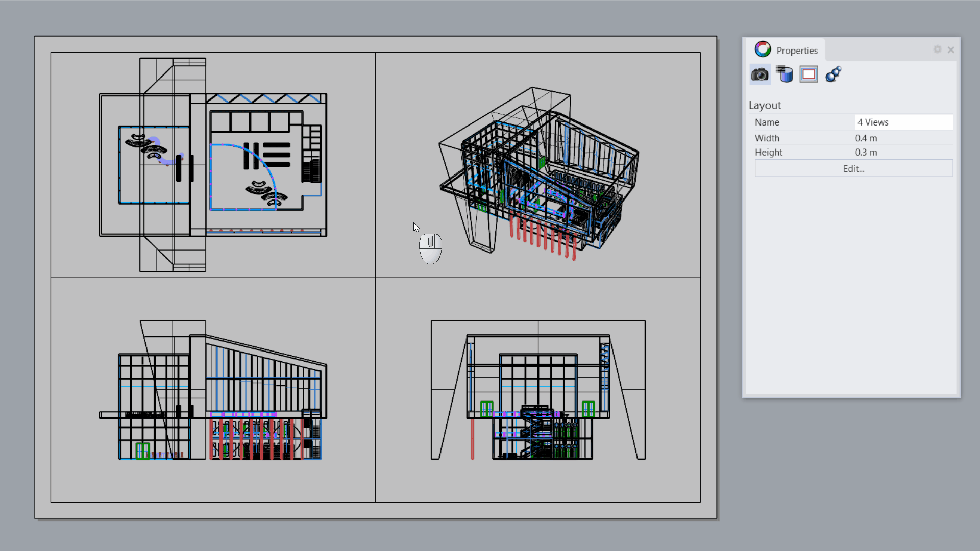980x551 pixels.
Task: Click the mouse indicator icon in the layout
Action: (430, 248)
